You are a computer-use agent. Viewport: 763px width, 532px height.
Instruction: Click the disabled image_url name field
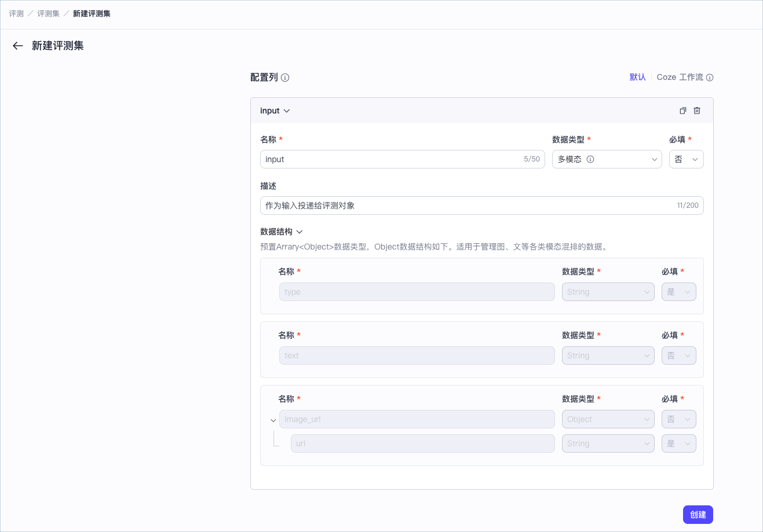[417, 419]
